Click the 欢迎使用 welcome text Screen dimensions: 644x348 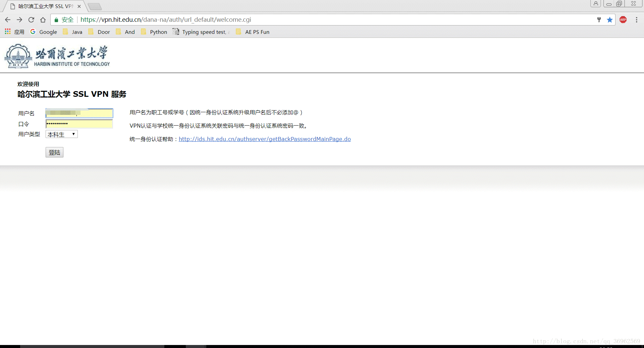(x=28, y=84)
